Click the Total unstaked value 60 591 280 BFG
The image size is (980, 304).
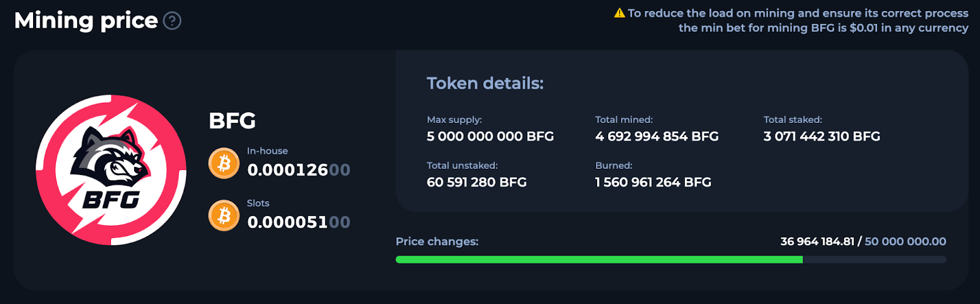(x=477, y=182)
